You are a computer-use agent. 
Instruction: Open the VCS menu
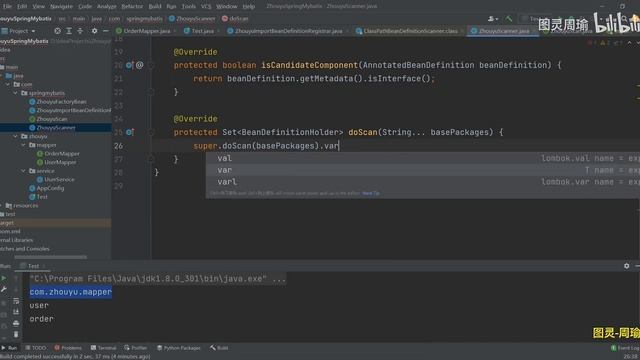click(x=206, y=7)
